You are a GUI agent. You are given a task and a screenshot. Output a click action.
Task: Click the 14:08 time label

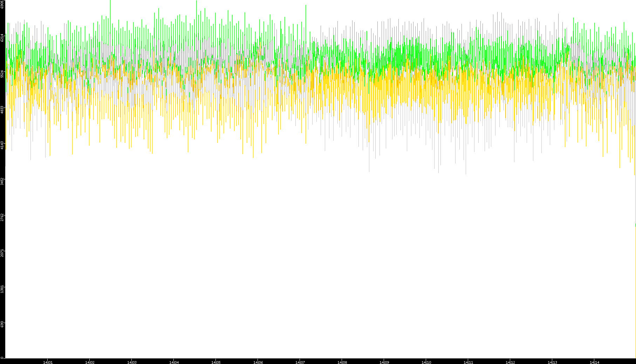pyautogui.click(x=342, y=362)
